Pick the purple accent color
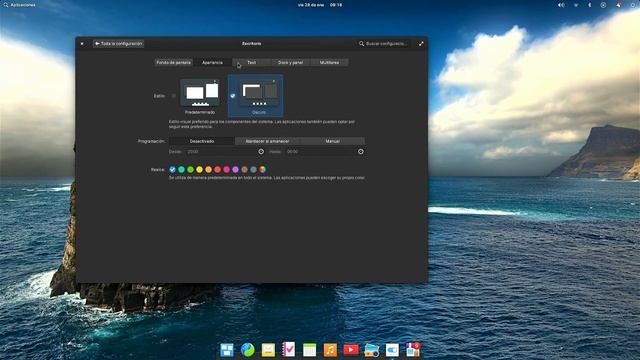This screenshot has width=640, height=360. coord(236,169)
